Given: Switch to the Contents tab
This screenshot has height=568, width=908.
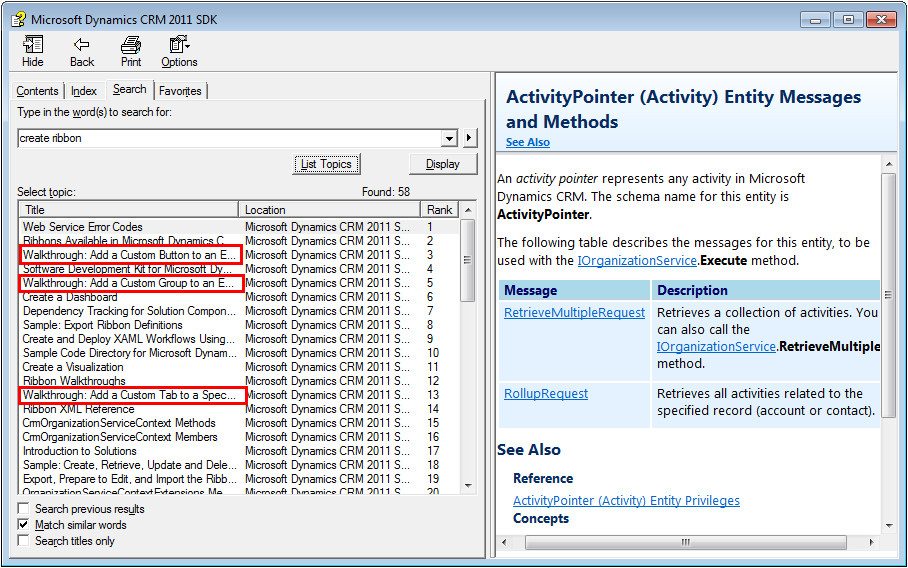Looking at the screenshot, I should click(x=37, y=91).
